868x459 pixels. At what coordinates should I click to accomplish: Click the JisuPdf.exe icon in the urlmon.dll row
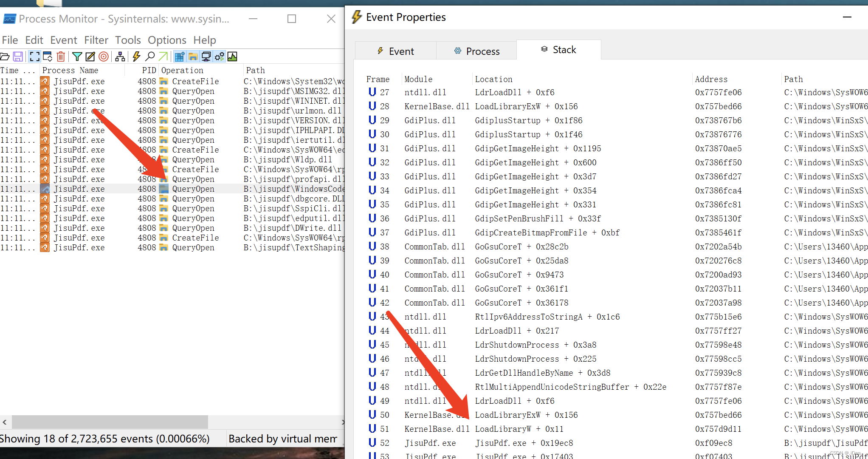click(x=45, y=110)
